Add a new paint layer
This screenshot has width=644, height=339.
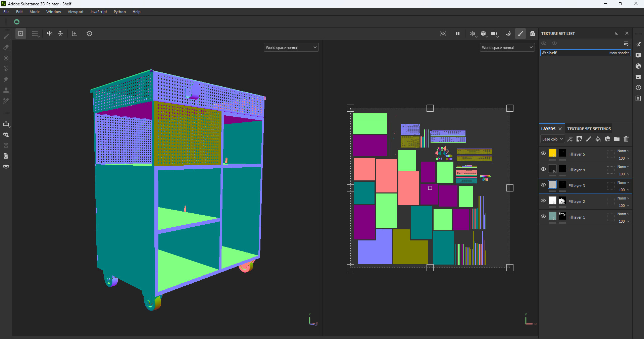589,139
